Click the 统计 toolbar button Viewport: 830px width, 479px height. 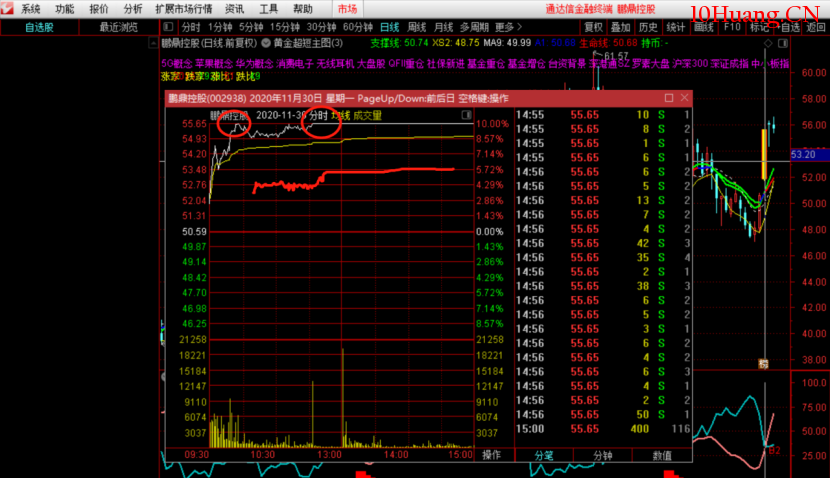(x=675, y=27)
